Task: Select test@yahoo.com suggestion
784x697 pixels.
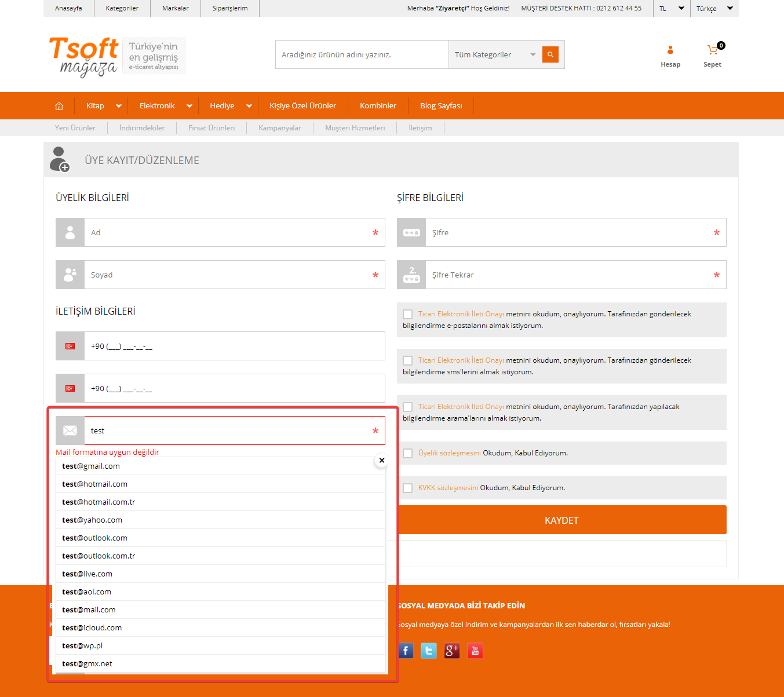Action: [220, 520]
